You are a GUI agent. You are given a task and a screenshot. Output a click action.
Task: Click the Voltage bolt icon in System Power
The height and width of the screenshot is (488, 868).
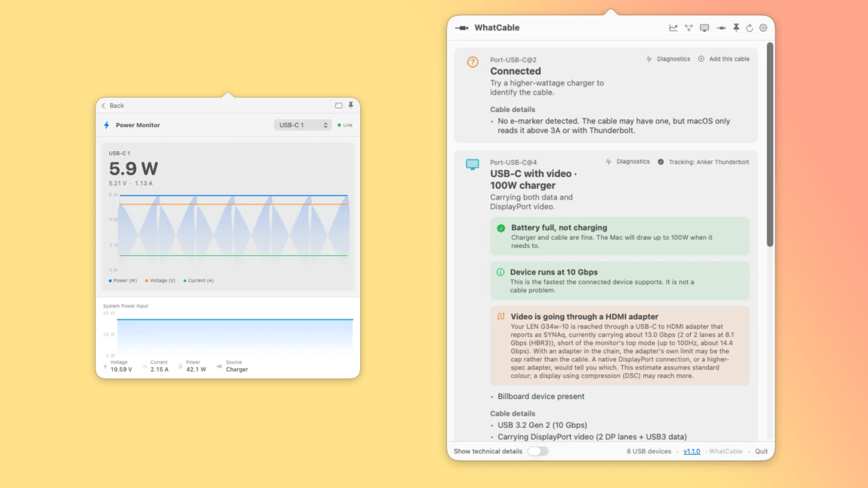coord(106,367)
